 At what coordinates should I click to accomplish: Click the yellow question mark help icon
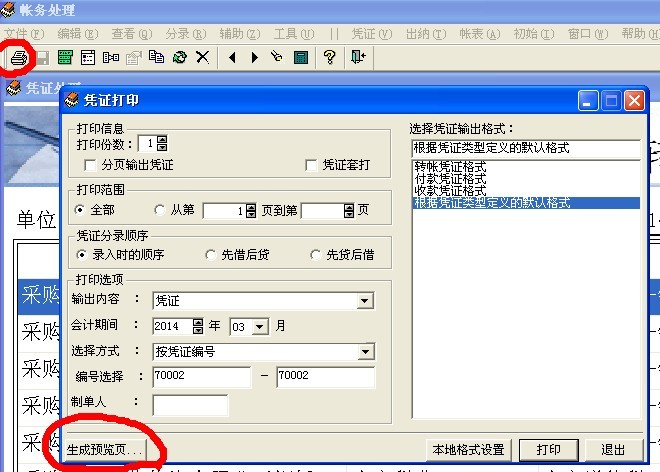tap(330, 57)
